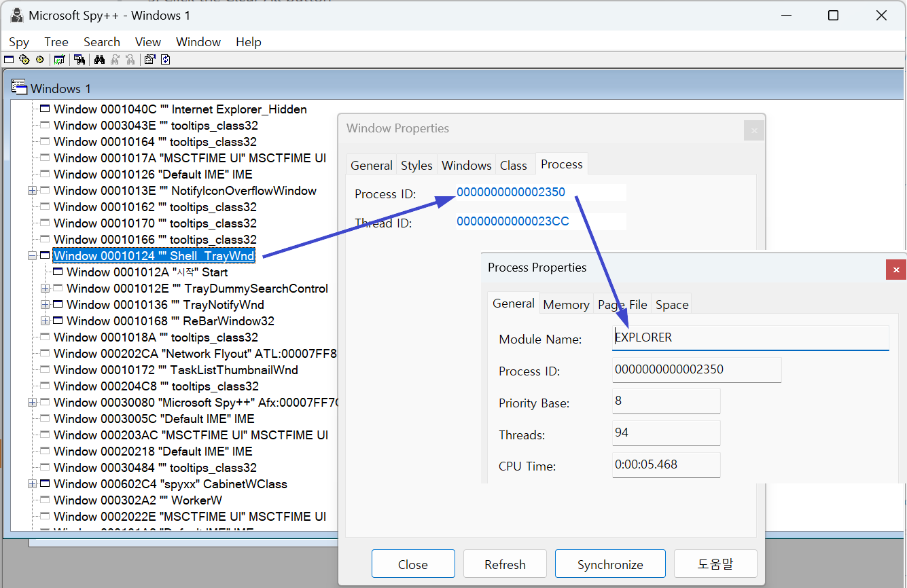
Task: Click the Module Name field showing EXPLORER
Action: tap(750, 337)
